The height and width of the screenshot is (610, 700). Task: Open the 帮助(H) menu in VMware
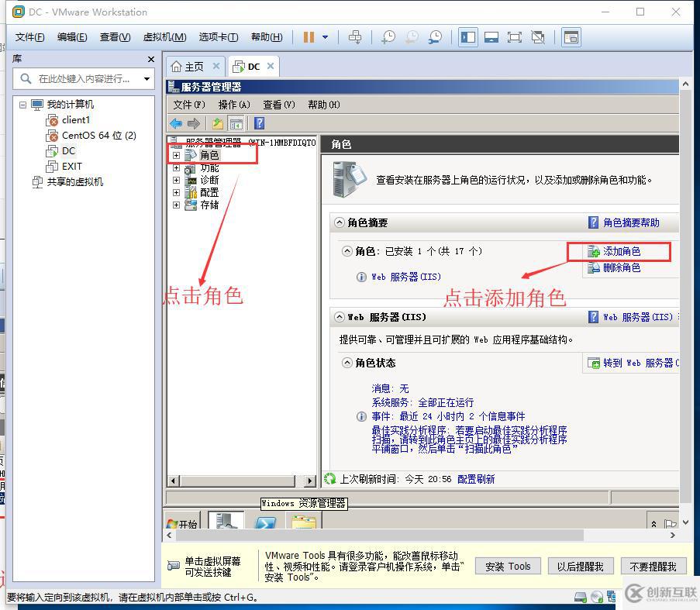267,37
